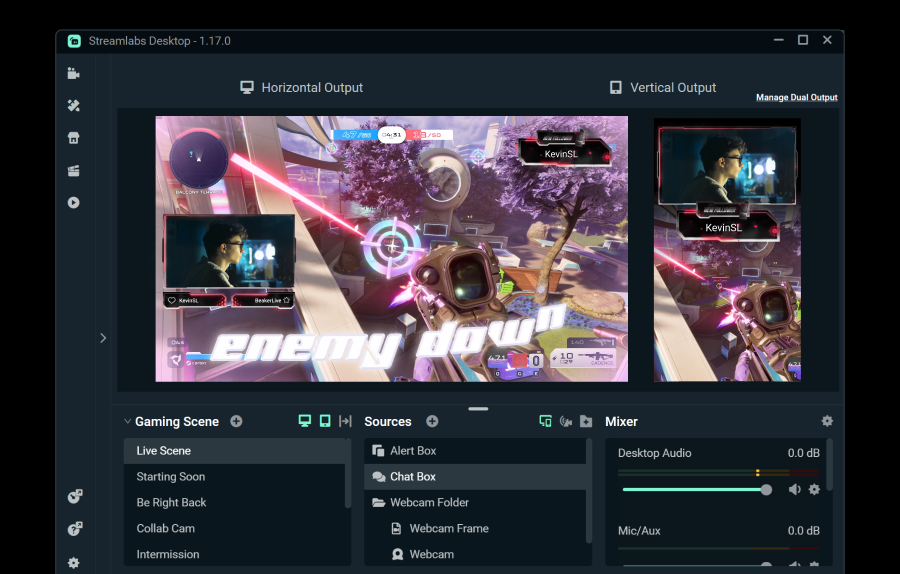This screenshot has width=900, height=574.
Task: Open Mixer advanced settings gear
Action: [x=827, y=421]
